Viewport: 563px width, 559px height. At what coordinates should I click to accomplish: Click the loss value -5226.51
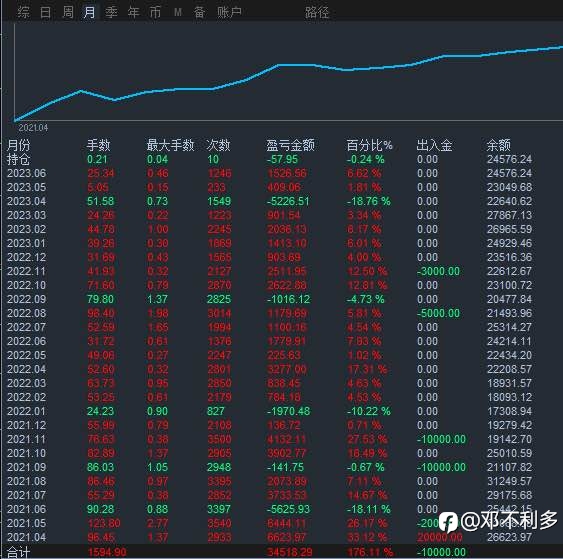pos(288,201)
